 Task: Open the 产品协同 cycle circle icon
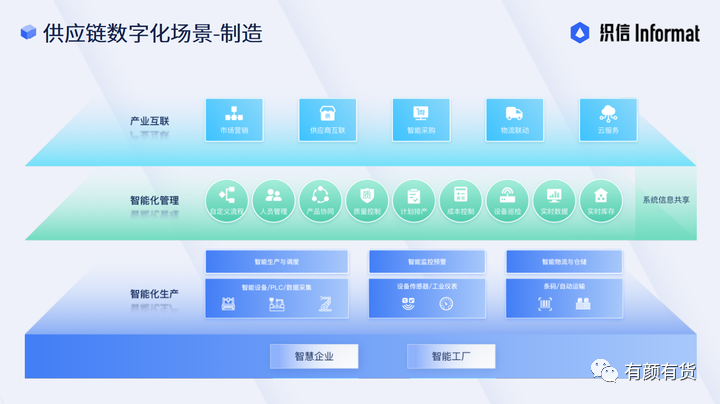click(x=321, y=201)
